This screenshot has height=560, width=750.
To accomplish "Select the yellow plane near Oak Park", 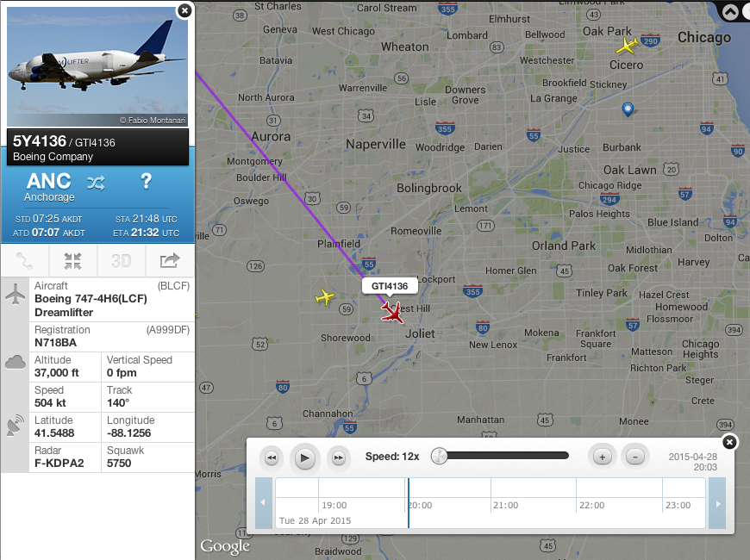I will point(627,46).
